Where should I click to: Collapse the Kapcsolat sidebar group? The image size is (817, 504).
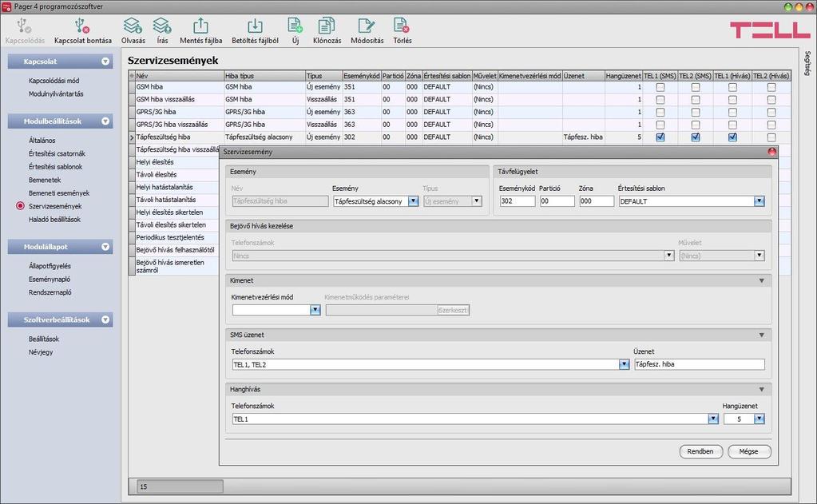(105, 62)
